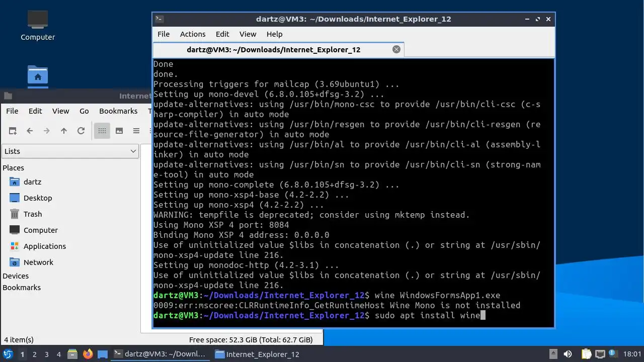The image size is (644, 362).
Task: Open the volume control tray icon
Action: tap(568, 354)
